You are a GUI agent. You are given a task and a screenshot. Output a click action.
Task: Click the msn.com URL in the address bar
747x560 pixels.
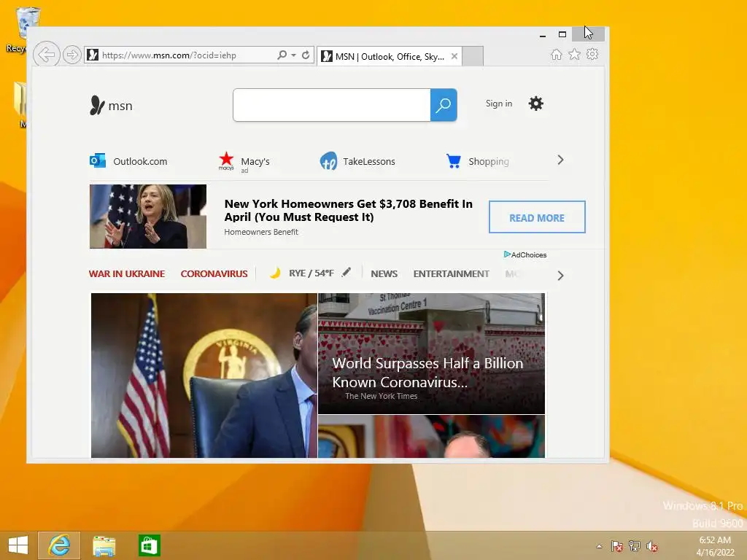169,55
